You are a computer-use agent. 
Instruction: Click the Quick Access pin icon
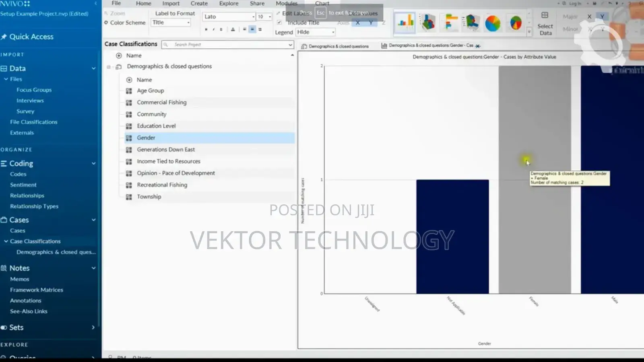click(x=4, y=37)
